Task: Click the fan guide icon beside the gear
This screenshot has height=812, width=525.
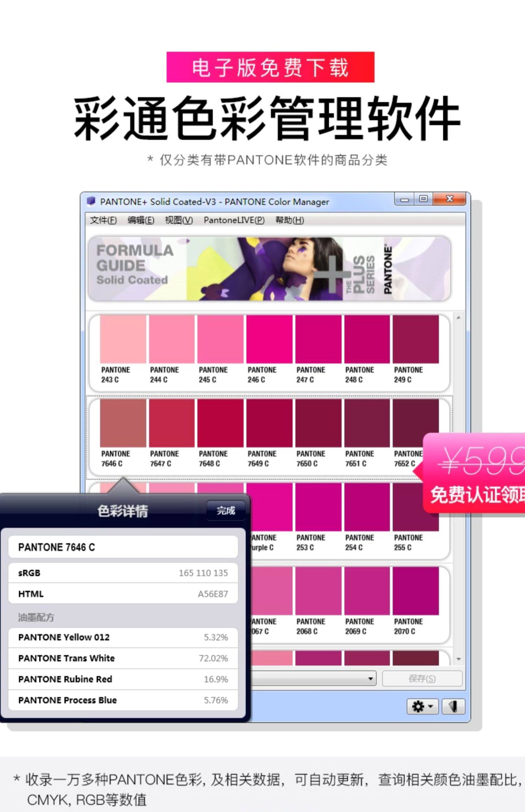Action: tap(453, 706)
